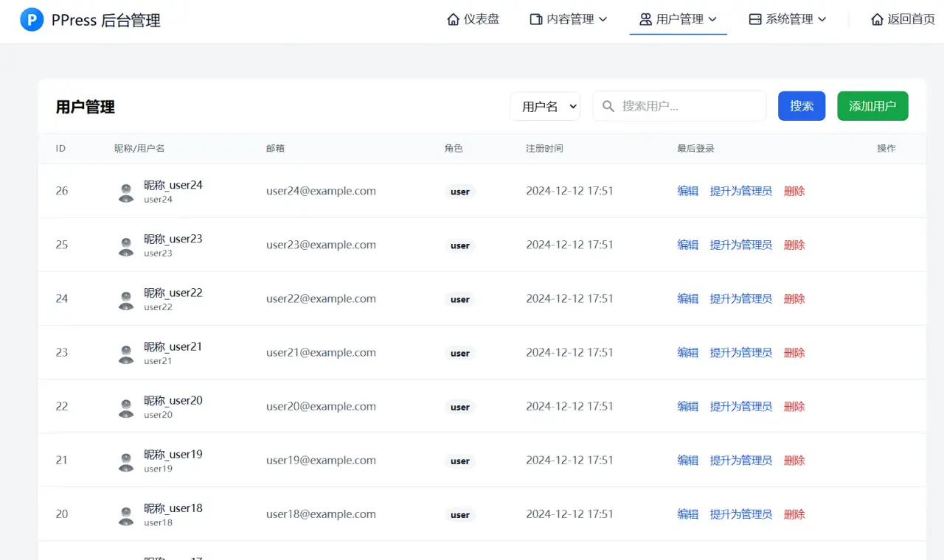This screenshot has height=560, width=944.
Task: Click 提升为管理员 for user21
Action: point(740,352)
